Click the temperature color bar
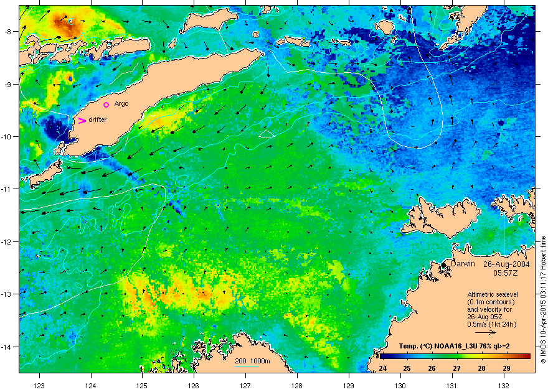 pyautogui.click(x=455, y=357)
